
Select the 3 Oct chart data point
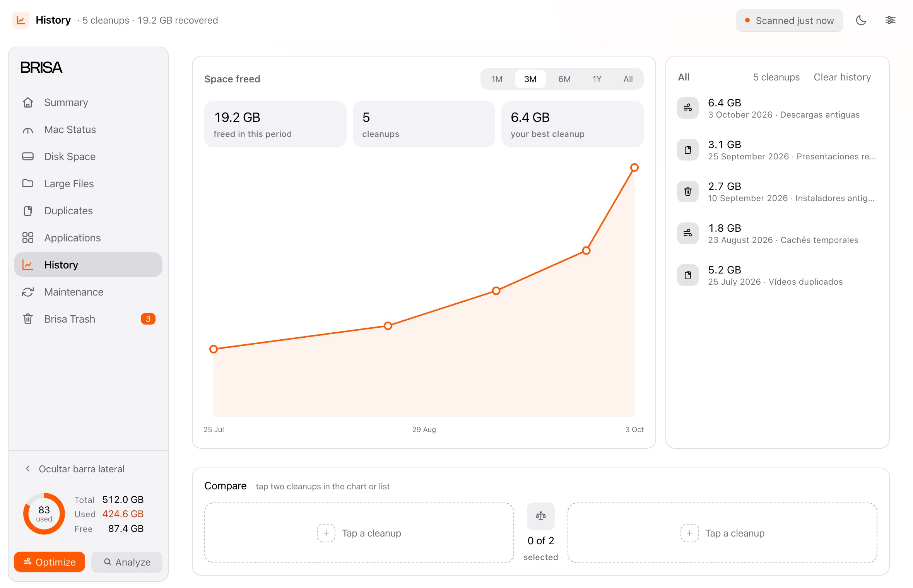(x=634, y=168)
